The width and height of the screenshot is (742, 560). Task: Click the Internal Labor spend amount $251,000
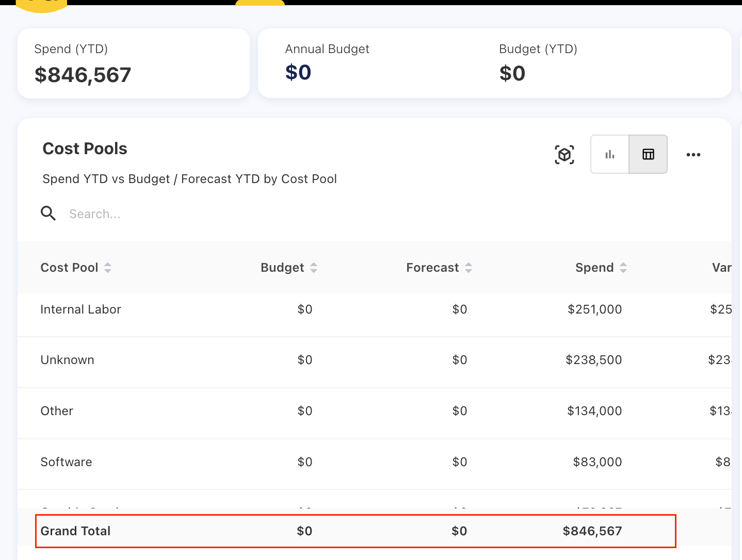pyautogui.click(x=594, y=309)
